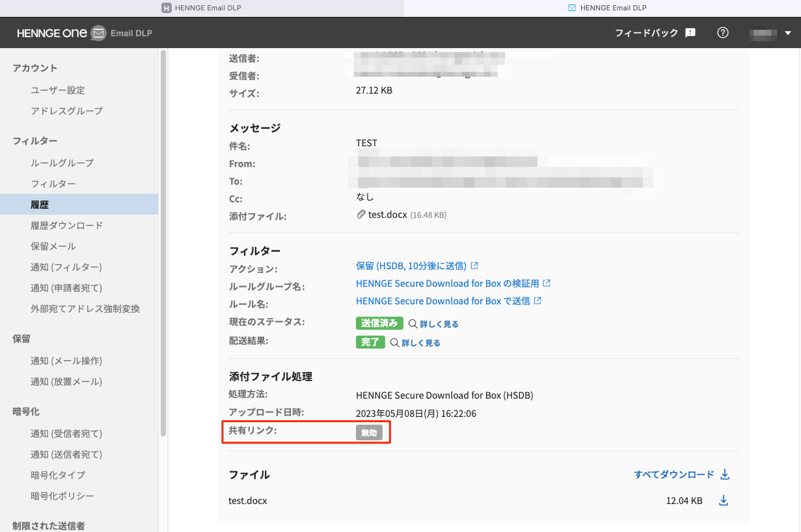Click test.docx file name in ファイル section
The width and height of the screenshot is (801, 532).
click(x=248, y=501)
